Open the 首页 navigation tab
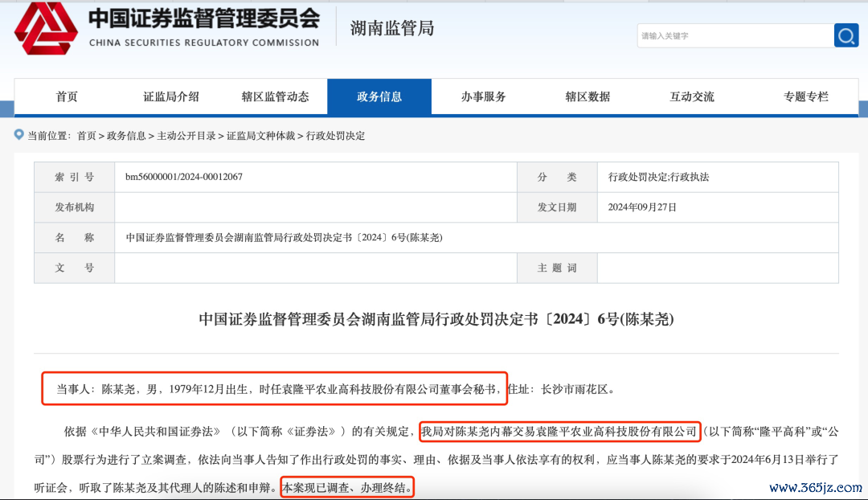Screen dimensions: 868x500 67,97
